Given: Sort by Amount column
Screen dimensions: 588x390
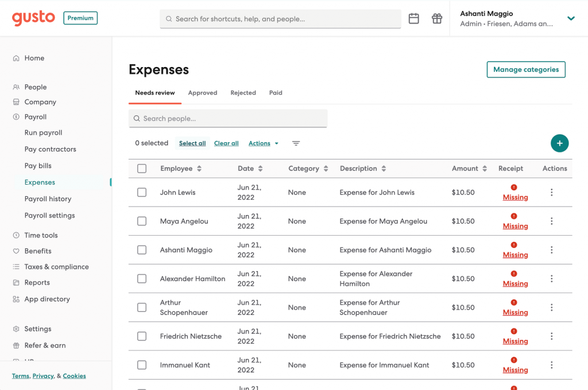Looking at the screenshot, I should point(485,169).
